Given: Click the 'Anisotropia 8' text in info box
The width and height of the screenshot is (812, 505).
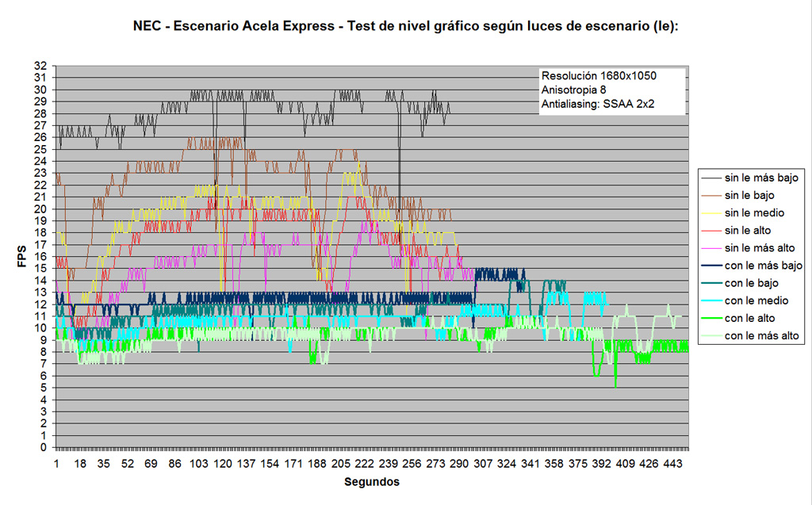Looking at the screenshot, I should click(576, 90).
